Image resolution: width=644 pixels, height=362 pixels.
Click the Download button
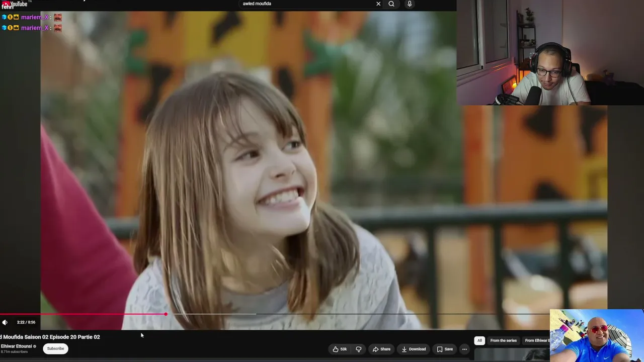tap(414, 349)
